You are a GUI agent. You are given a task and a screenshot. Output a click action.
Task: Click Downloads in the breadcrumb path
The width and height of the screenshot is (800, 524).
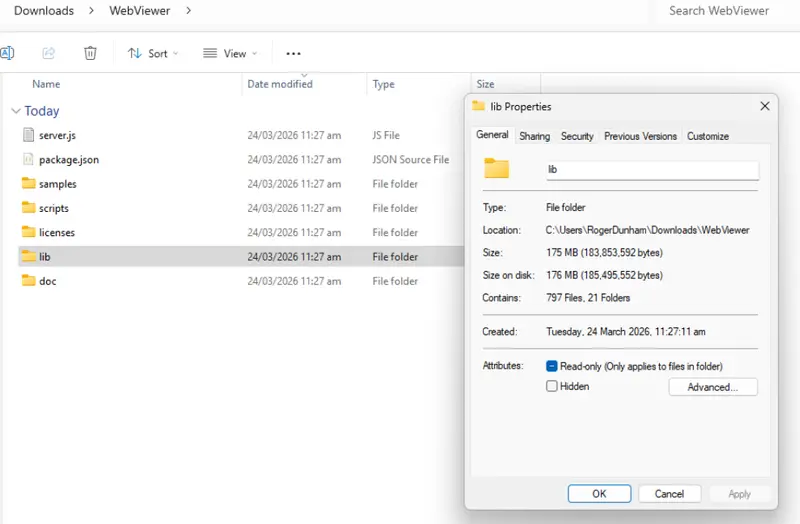click(44, 11)
